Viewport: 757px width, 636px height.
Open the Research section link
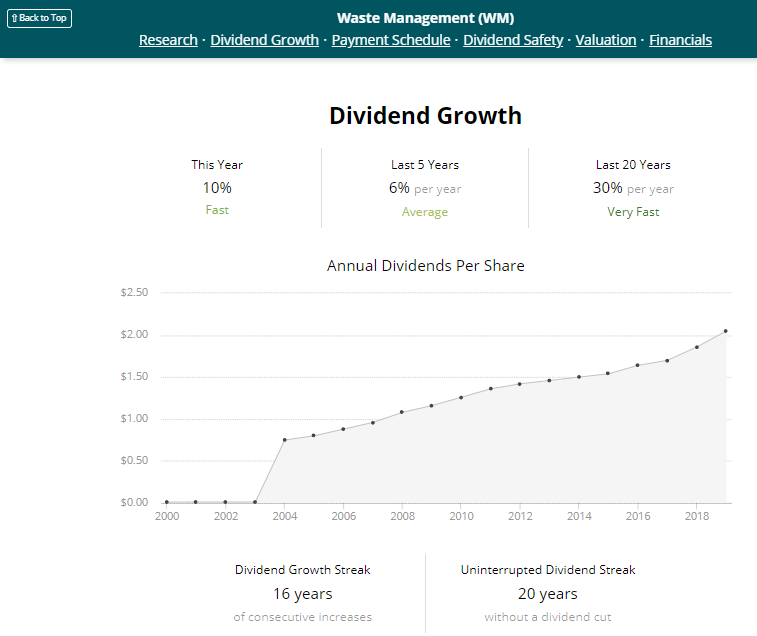pos(168,40)
